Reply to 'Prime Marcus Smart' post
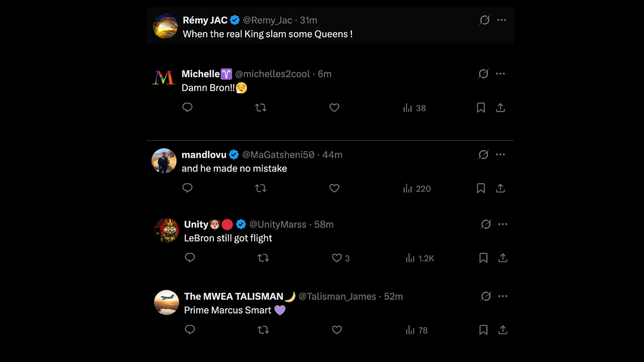This screenshot has width=644, height=362. coord(190,330)
